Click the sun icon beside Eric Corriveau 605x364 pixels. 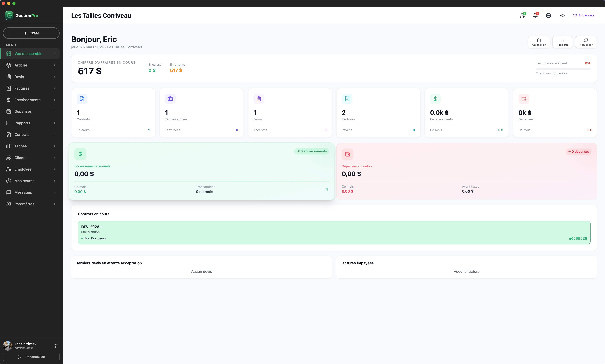[x=55, y=346]
